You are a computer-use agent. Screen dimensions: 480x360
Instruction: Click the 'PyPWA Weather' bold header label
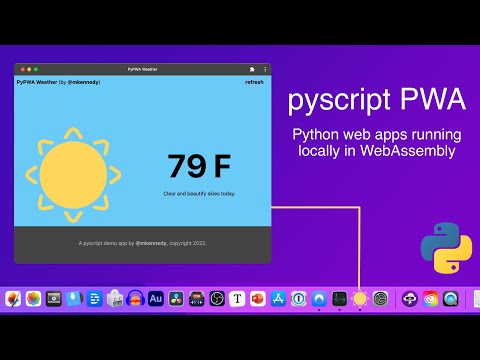[37, 82]
